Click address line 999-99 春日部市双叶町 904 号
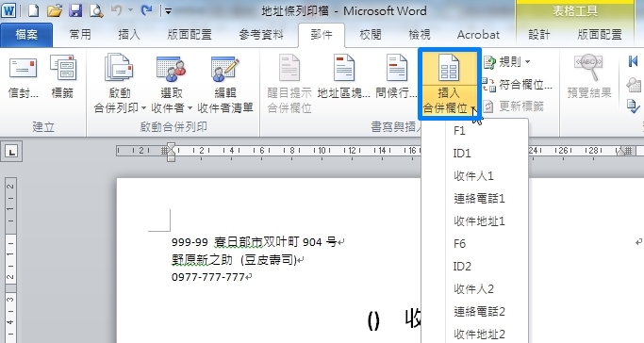Viewport: 644px width, 343px height. 255,242
